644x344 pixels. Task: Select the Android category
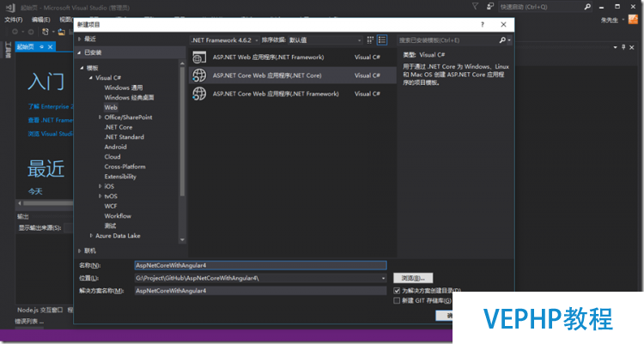[x=115, y=147]
